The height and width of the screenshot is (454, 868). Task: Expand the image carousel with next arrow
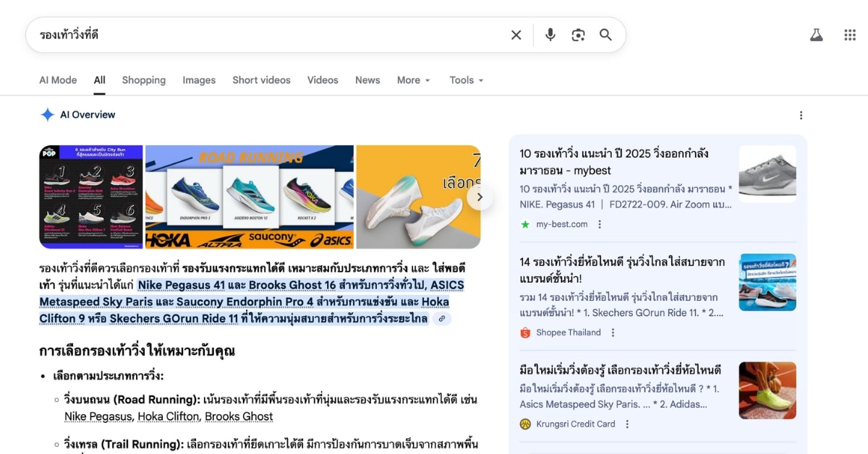click(x=481, y=197)
